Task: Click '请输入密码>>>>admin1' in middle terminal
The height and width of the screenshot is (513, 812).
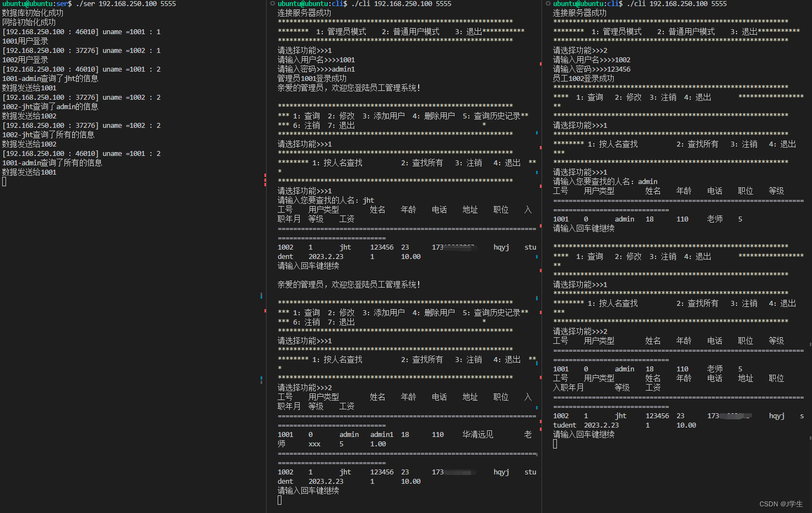Action: click(316, 69)
